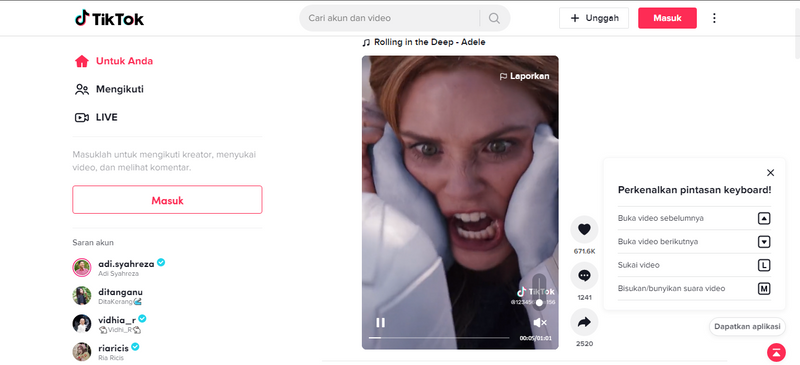Click the 671.6K like count
Image resolution: width=800 pixels, height=365 pixels.
tap(584, 252)
